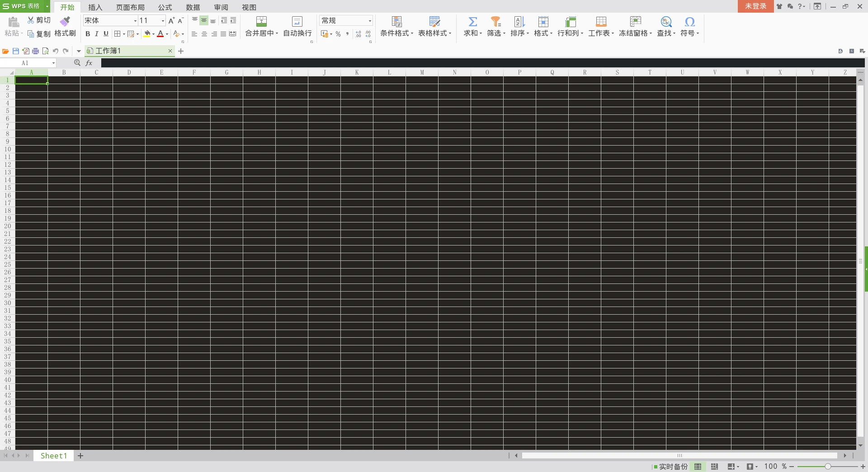Viewport: 868px width, 472px height.
Task: Toggle italic formatting
Action: 97,34
